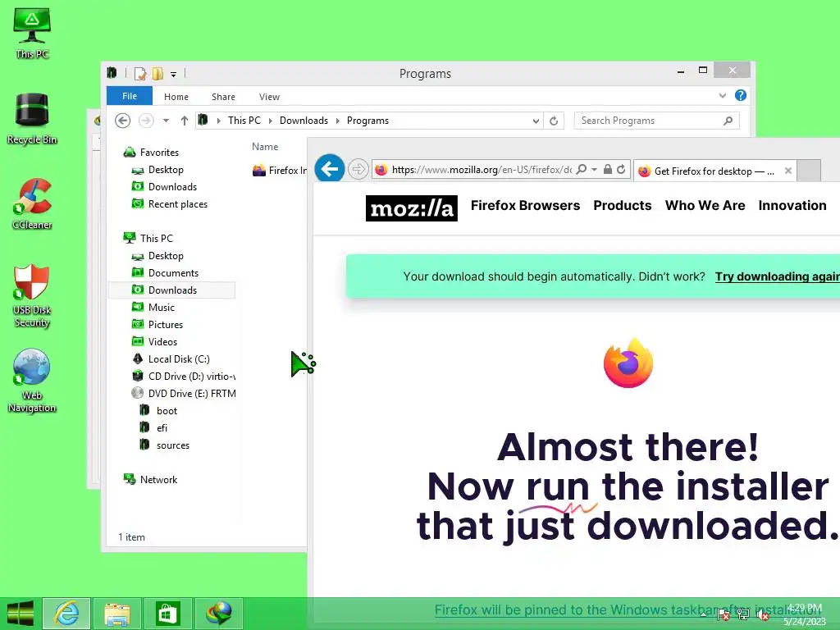Refresh the Programs folder view
Image resolution: width=840 pixels, height=630 pixels.
pyautogui.click(x=554, y=121)
